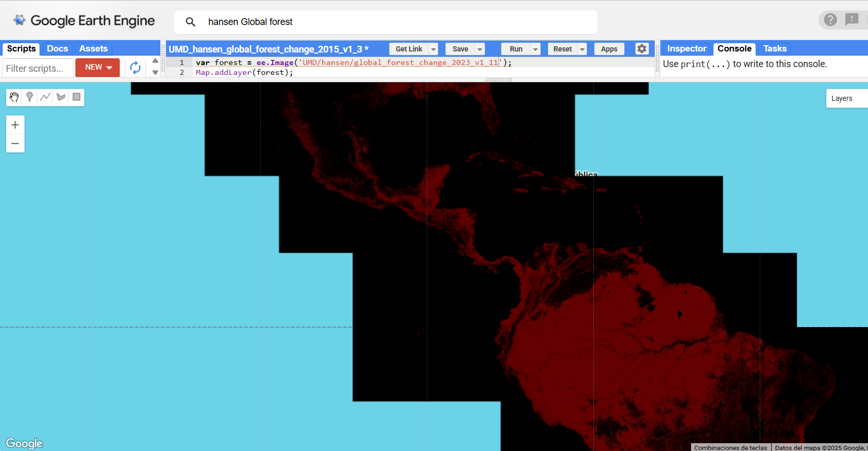Open code editor settings gear
868x451 pixels.
tap(642, 49)
